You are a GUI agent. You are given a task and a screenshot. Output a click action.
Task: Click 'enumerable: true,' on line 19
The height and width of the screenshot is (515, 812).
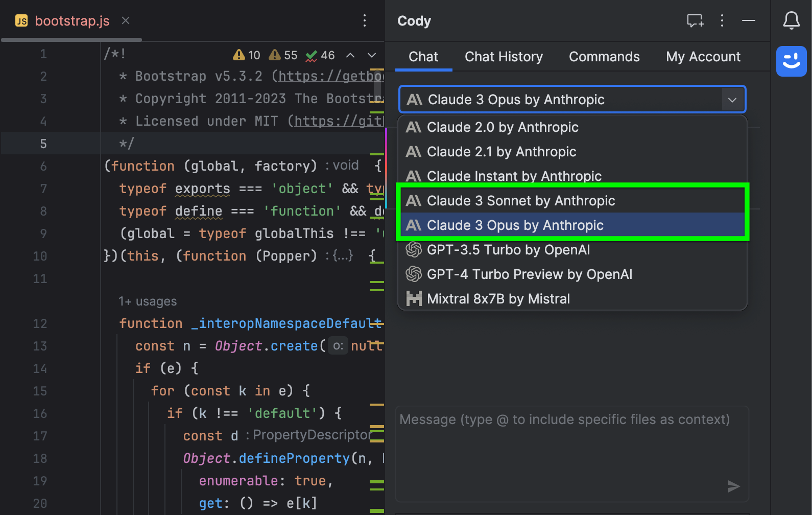[266, 481]
